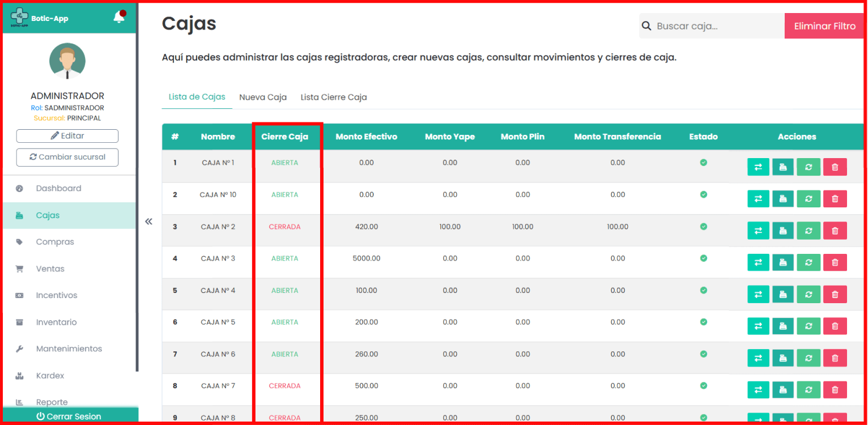Delete CAJA Nº 7 with the trash icon
Image resolution: width=868 pixels, height=425 pixels.
(x=835, y=390)
